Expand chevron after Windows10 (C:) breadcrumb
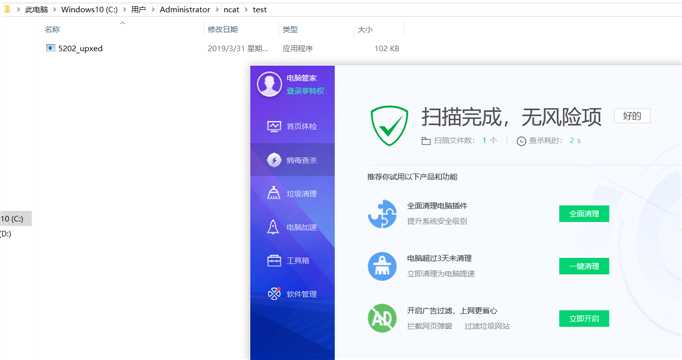The image size is (682, 360). pos(125,10)
